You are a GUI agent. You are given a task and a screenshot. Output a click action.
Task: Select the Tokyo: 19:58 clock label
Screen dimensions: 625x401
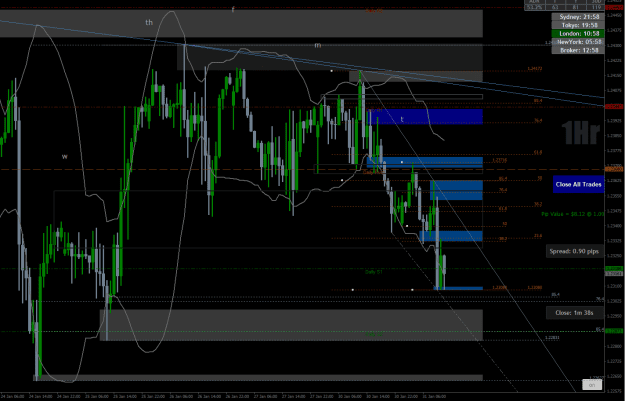(578, 25)
